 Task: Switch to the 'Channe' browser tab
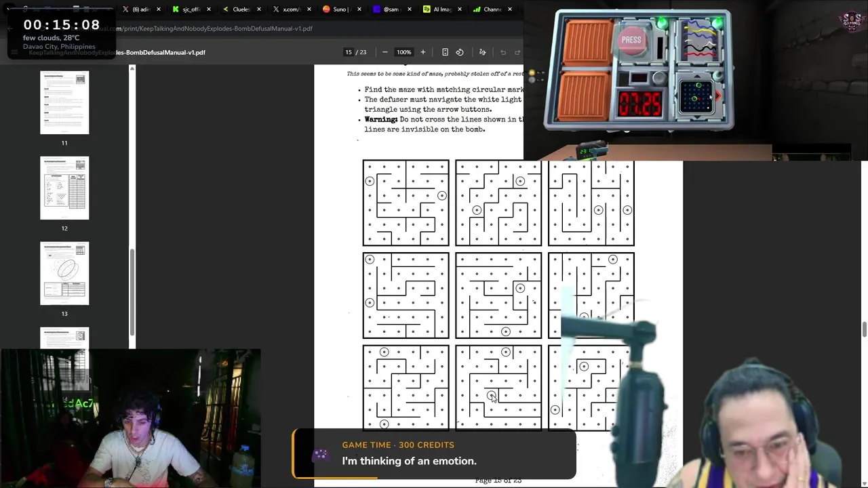[492, 9]
